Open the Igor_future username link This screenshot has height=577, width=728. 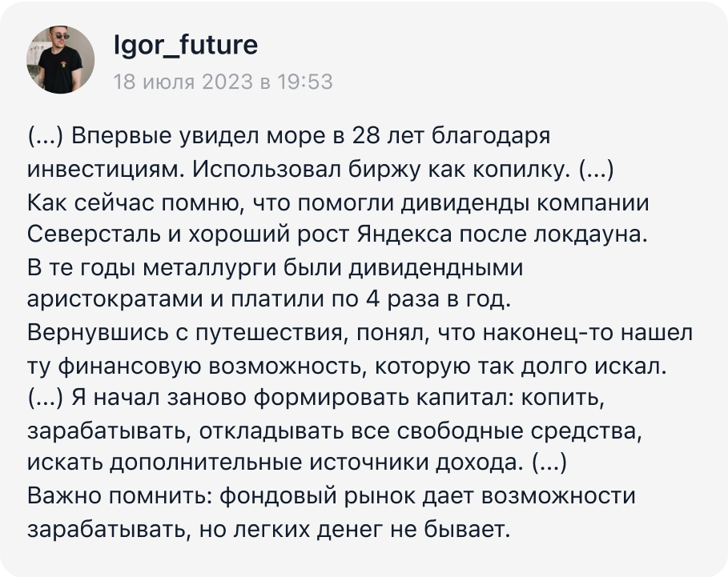coord(186,45)
